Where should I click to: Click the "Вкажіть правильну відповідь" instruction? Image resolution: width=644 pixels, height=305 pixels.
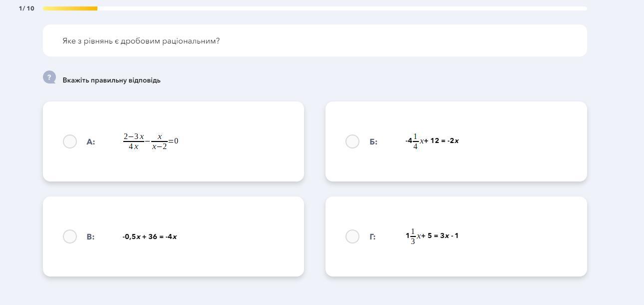pyautogui.click(x=111, y=80)
